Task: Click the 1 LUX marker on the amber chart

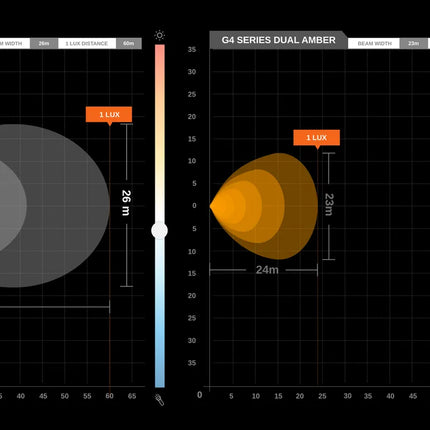Action: point(316,138)
